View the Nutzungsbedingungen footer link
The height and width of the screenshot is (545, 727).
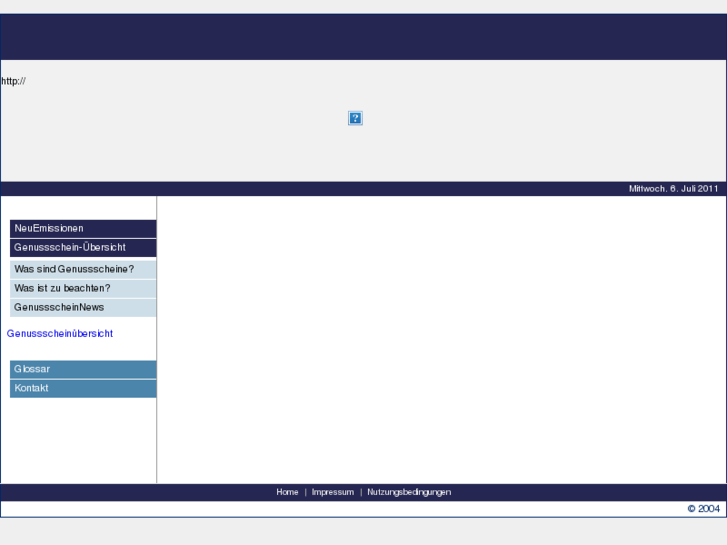point(409,492)
